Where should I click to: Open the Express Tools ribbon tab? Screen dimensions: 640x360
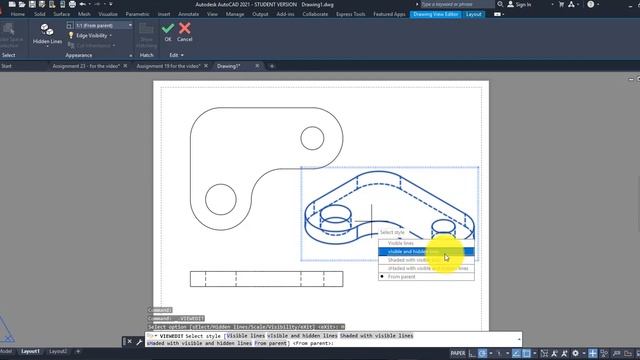coord(350,14)
